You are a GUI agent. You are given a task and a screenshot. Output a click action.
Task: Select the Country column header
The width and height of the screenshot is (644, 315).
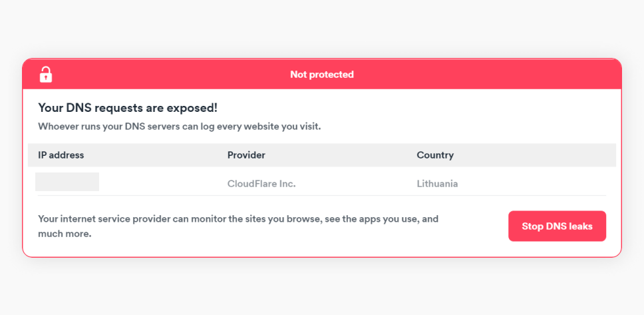click(x=435, y=155)
